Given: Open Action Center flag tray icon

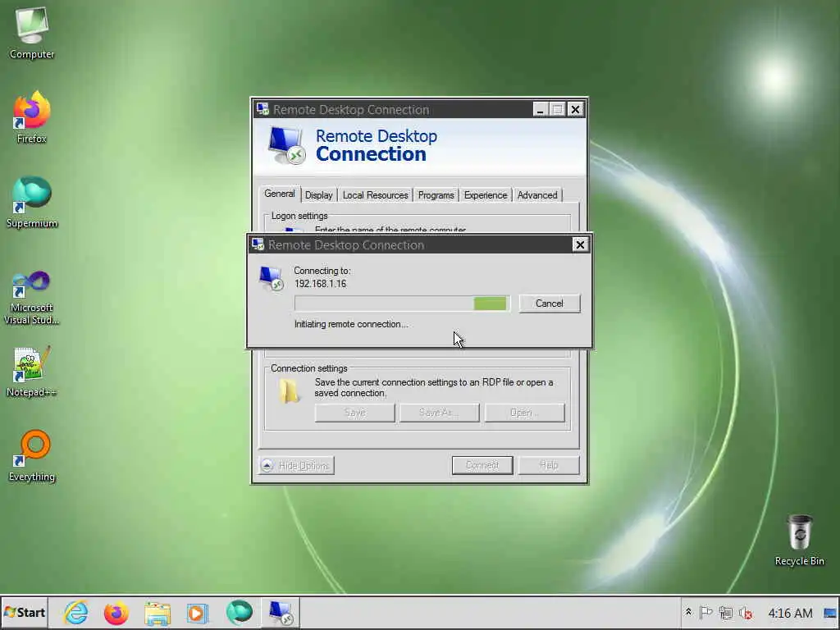Looking at the screenshot, I should pos(705,612).
